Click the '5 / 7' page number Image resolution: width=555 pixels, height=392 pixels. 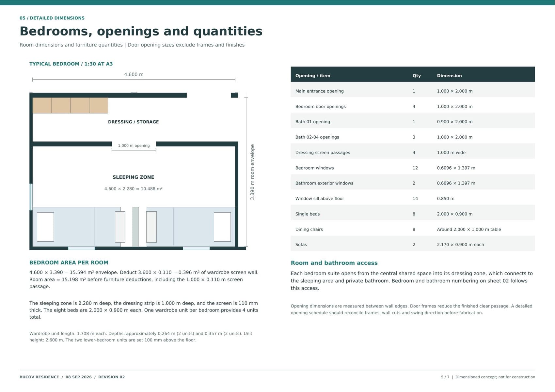click(x=445, y=377)
